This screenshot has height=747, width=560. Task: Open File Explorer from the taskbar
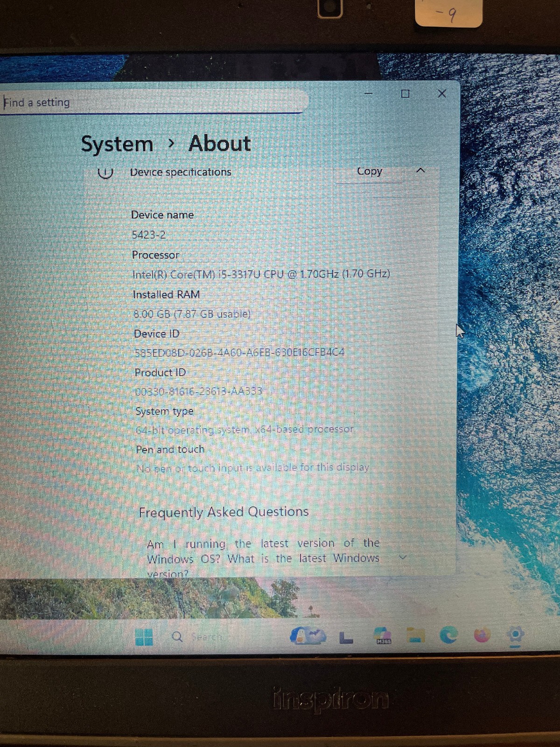[416, 635]
